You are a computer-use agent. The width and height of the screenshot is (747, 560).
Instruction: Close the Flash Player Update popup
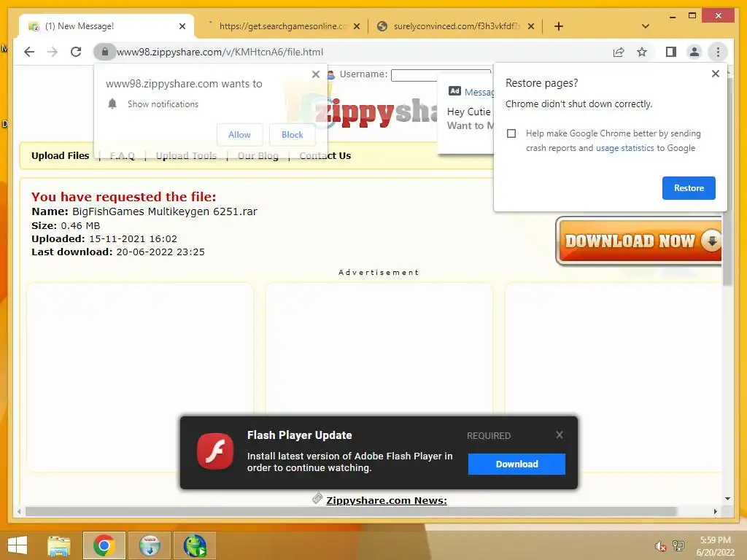coord(560,435)
